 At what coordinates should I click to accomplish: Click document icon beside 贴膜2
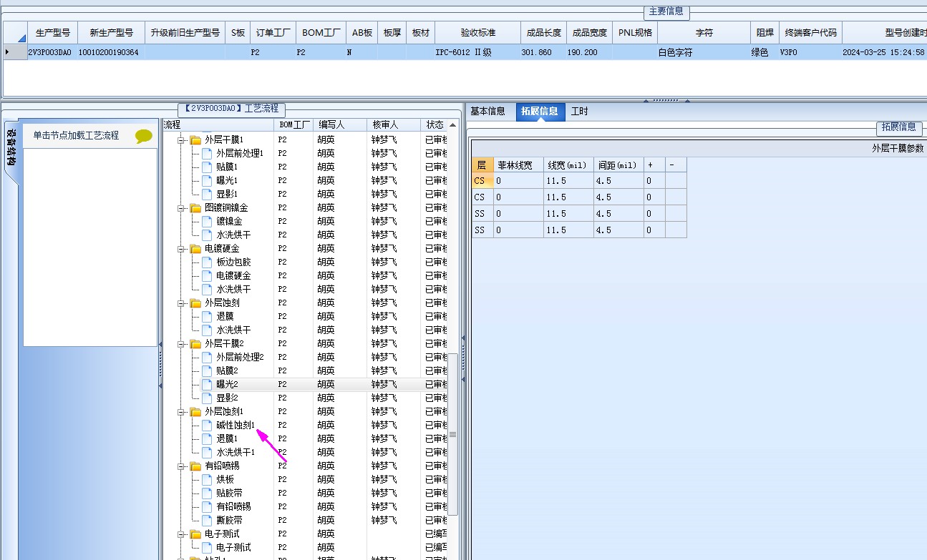[207, 370]
